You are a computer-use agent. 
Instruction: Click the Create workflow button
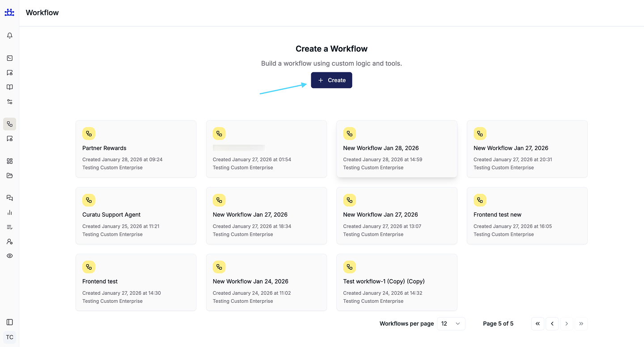[x=331, y=80]
